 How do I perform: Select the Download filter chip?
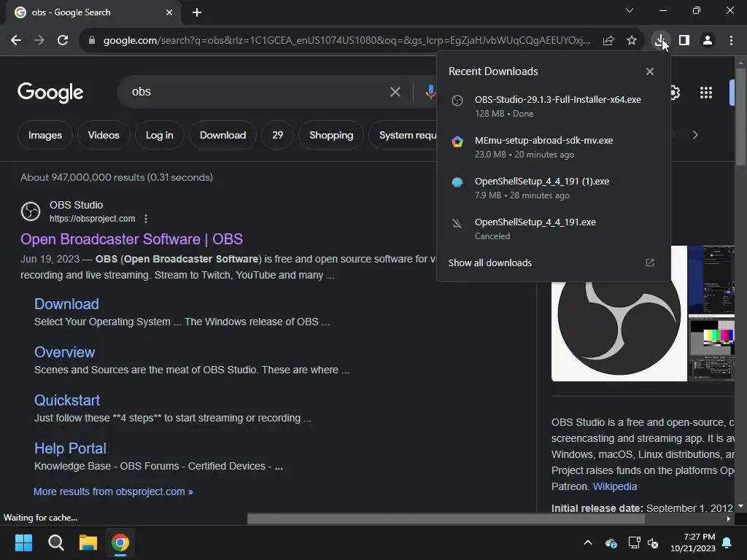point(223,135)
